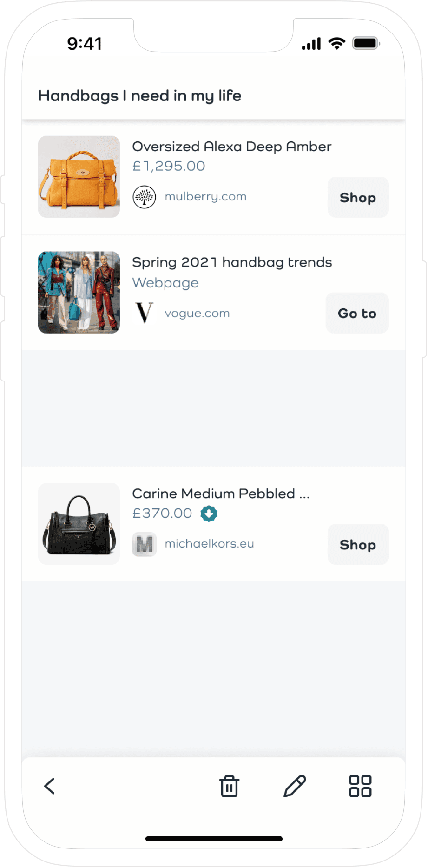Screen dimensions: 428x868
Task: Select the Handbags I need in my life title
Action: coord(140,95)
